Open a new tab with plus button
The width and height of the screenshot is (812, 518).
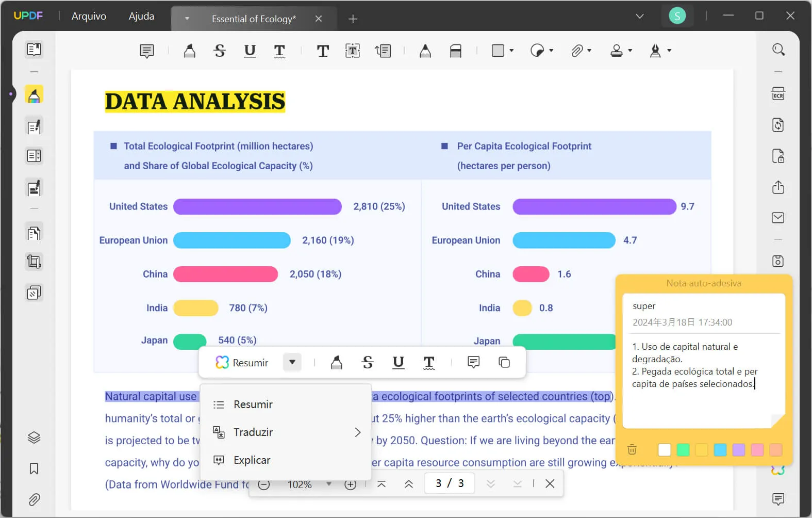click(353, 19)
